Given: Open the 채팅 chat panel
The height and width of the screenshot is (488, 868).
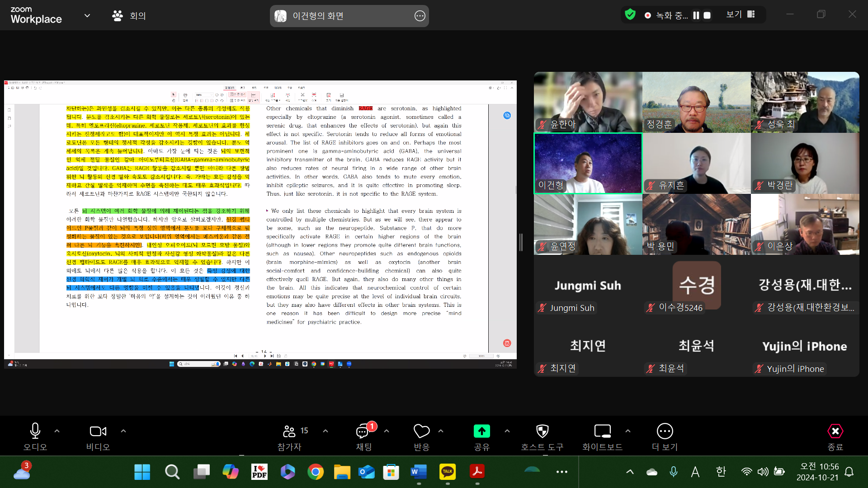Looking at the screenshot, I should (363, 437).
